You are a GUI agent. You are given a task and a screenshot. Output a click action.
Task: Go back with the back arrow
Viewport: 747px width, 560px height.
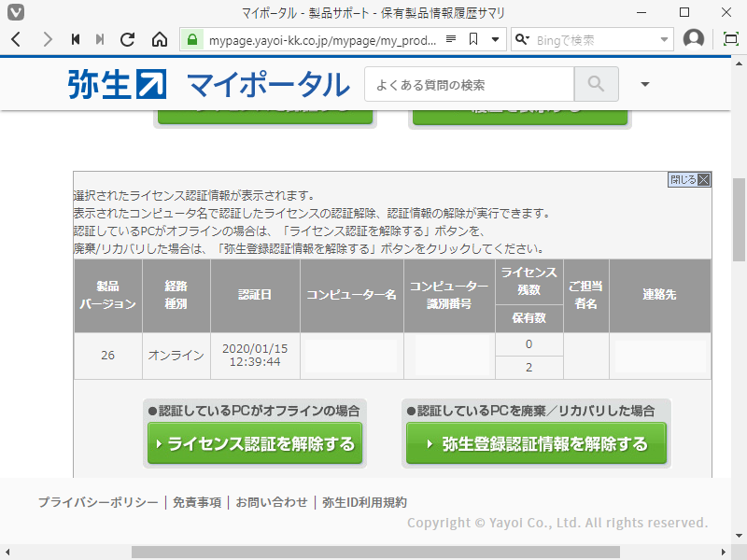pos(16,39)
